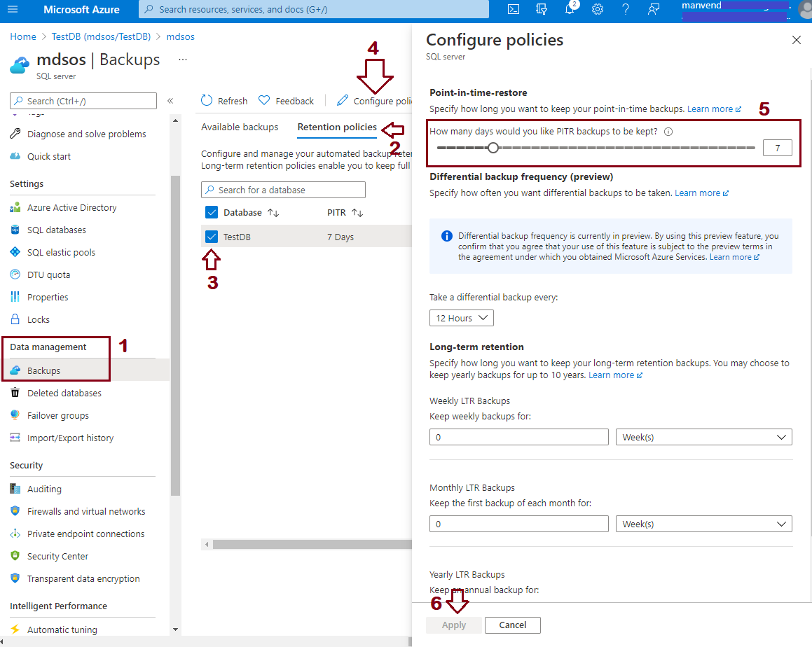Open Cloud Shell from top bar
Viewport: 812px width, 647px height.
514,9
